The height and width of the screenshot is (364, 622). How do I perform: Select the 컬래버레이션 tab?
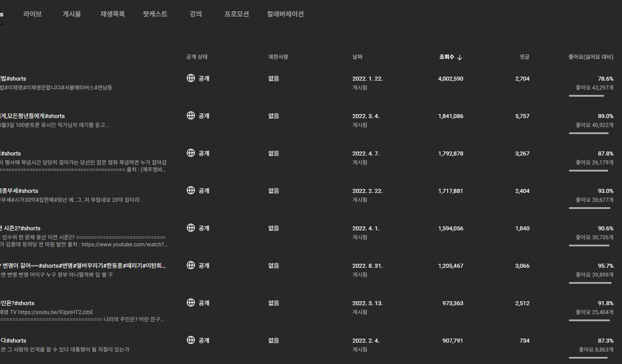285,14
